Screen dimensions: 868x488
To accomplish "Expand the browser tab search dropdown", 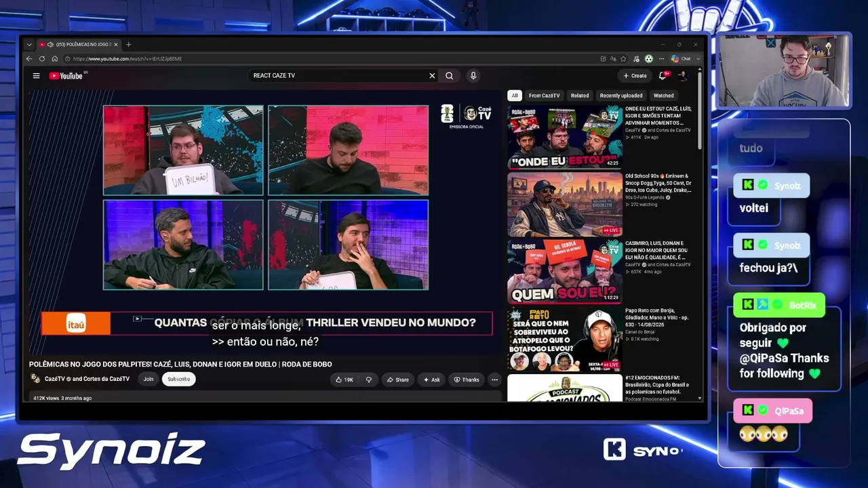I will coord(29,45).
